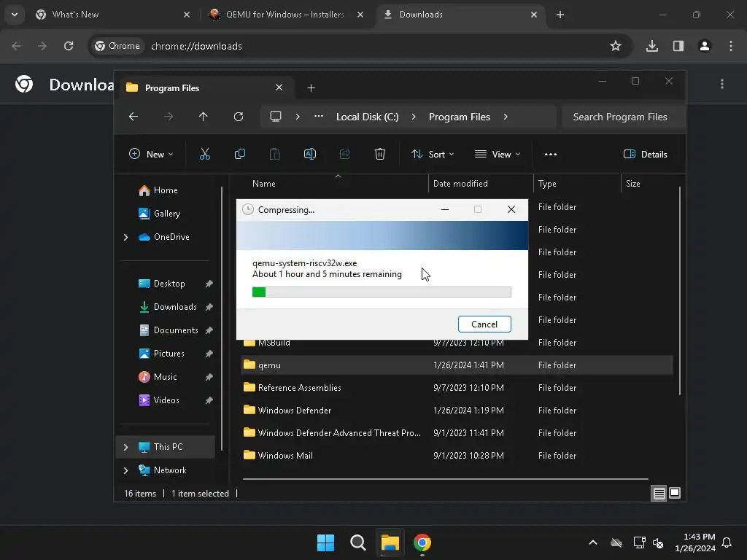The image size is (747, 560).
Task: Switch to details list view icon in status bar
Action: point(659,494)
